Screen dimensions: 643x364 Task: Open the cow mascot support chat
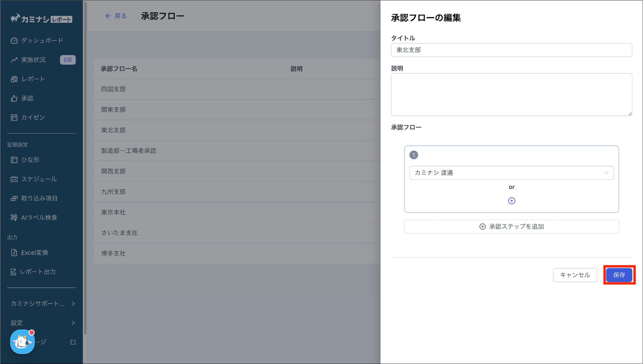click(x=22, y=342)
